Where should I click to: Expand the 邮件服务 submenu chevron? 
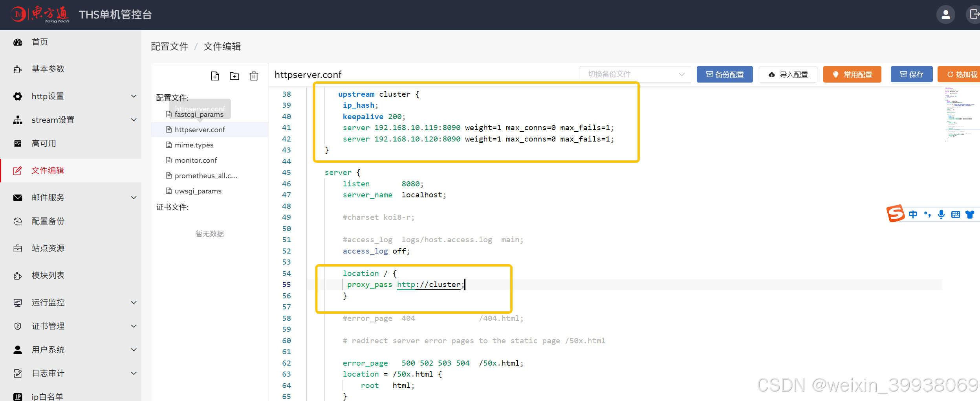134,198
